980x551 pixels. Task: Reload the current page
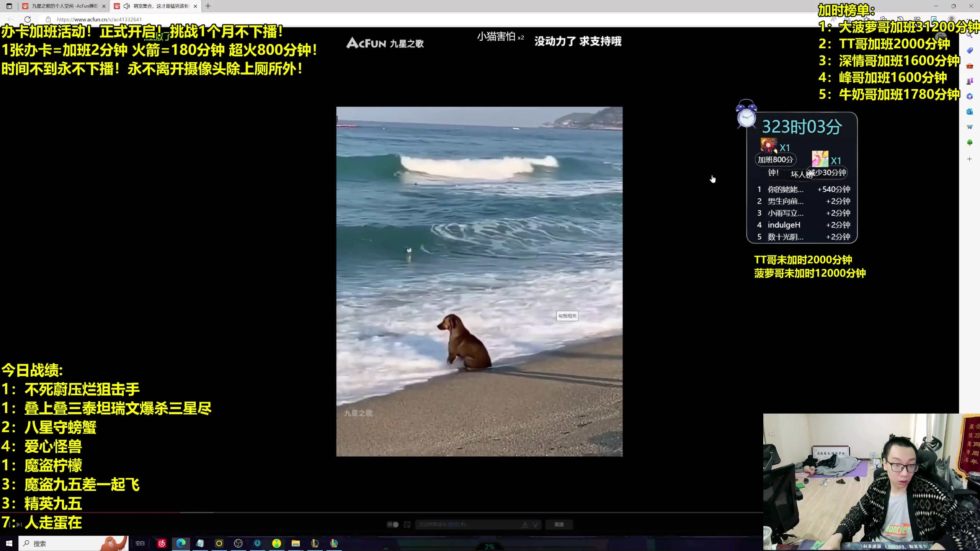(x=28, y=20)
